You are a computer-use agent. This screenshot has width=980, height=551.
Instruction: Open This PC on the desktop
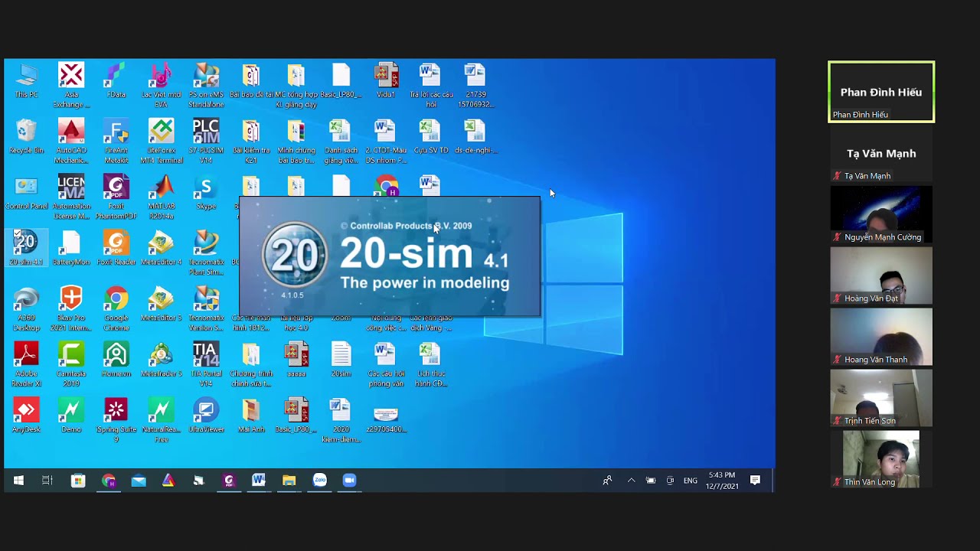(x=26, y=81)
